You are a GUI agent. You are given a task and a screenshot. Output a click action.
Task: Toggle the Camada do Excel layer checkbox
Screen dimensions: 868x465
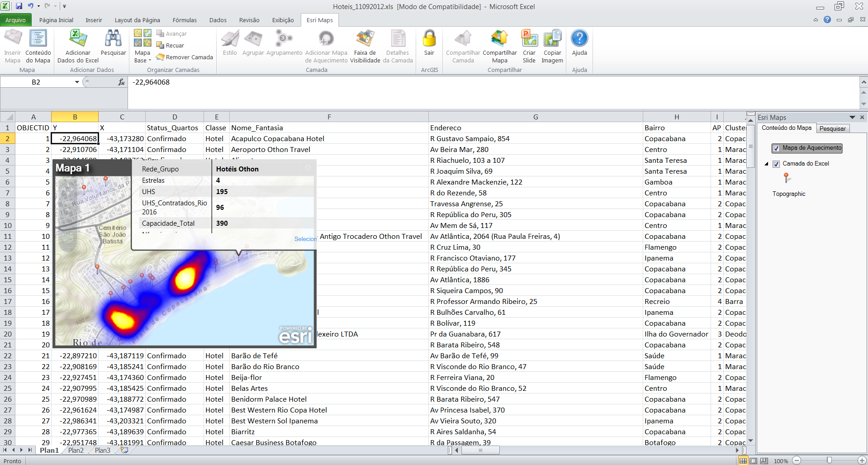click(776, 164)
